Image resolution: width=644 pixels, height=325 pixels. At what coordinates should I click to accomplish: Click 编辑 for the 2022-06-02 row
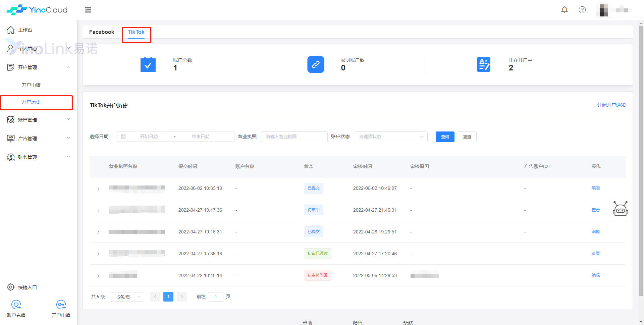coord(596,188)
